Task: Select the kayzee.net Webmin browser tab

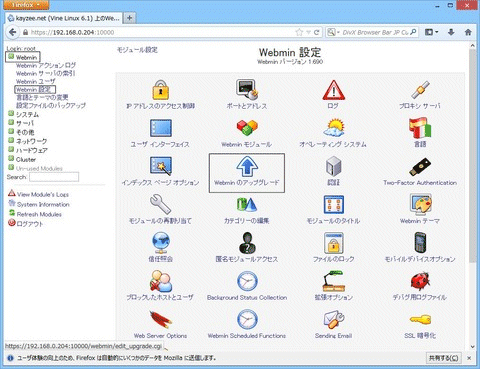Action: pos(64,18)
